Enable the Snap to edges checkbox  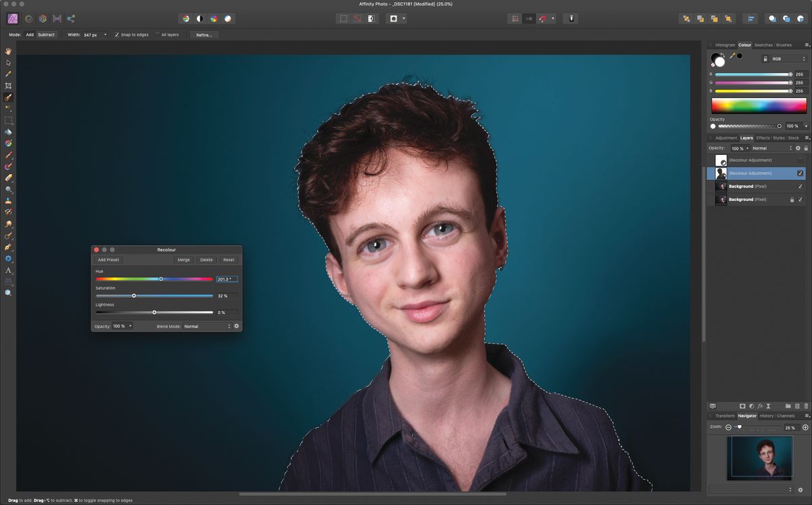point(118,35)
